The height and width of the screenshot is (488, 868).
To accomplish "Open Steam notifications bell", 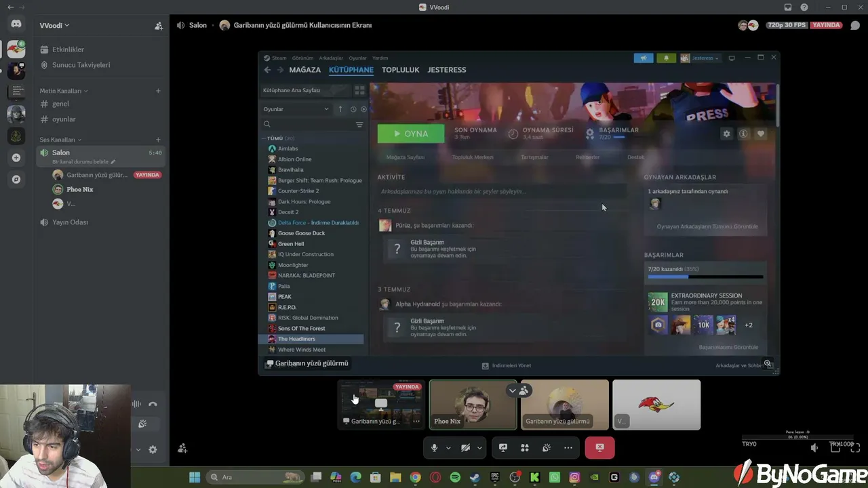I will point(665,58).
